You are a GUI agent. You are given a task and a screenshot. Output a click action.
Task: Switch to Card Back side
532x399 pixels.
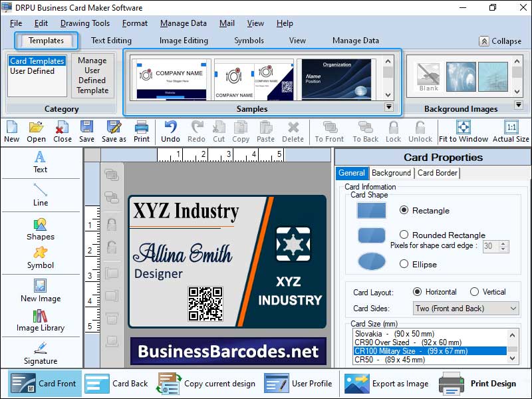[x=116, y=384]
